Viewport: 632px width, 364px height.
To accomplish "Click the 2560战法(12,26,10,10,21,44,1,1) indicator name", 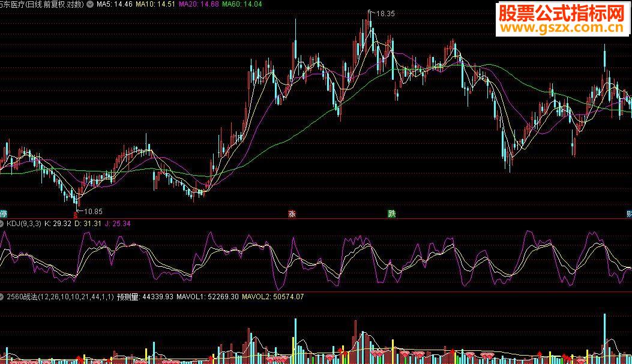I will tap(61, 297).
